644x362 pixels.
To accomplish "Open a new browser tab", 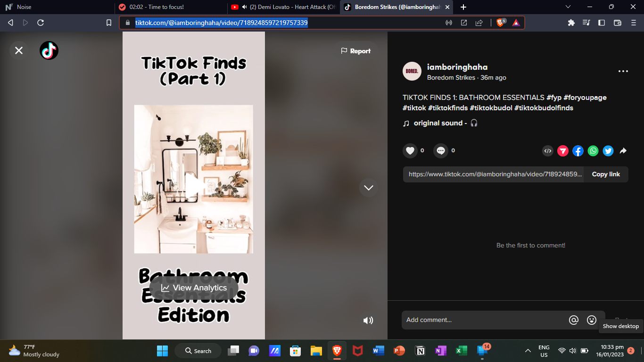I will click(463, 7).
